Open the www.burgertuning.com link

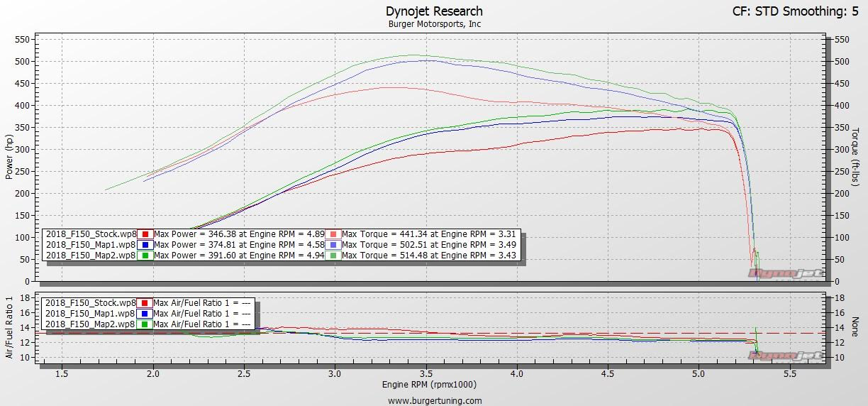pos(435,400)
